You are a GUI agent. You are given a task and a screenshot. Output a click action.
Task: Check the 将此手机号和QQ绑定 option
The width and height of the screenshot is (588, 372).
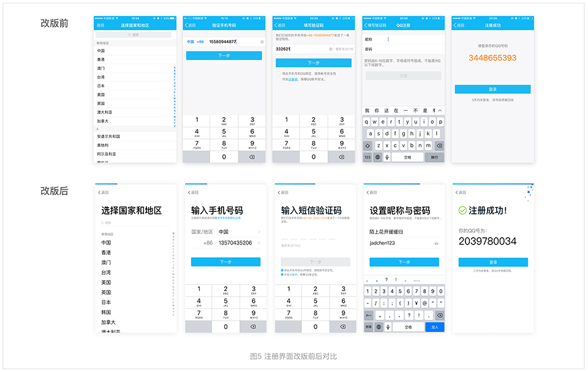(x=278, y=73)
